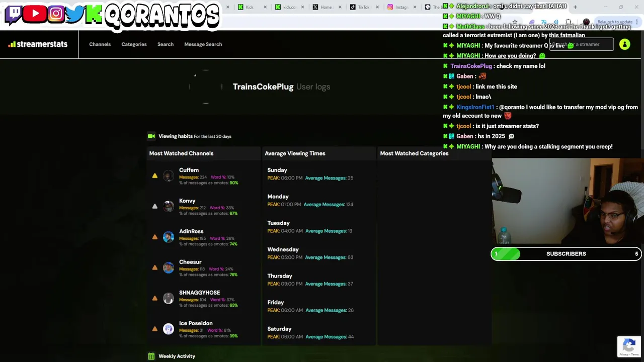Screen dimensions: 644x362
Task: Click the grey triangle icon beside Konvy
Action: (x=155, y=206)
